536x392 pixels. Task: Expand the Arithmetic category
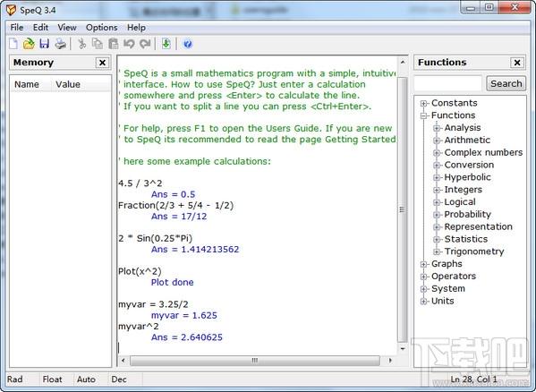point(437,141)
